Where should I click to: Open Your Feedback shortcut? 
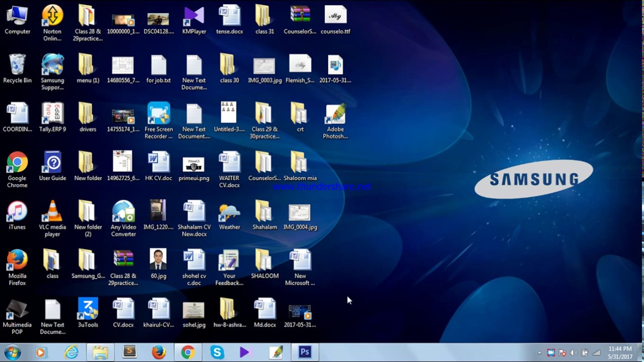pos(229,267)
